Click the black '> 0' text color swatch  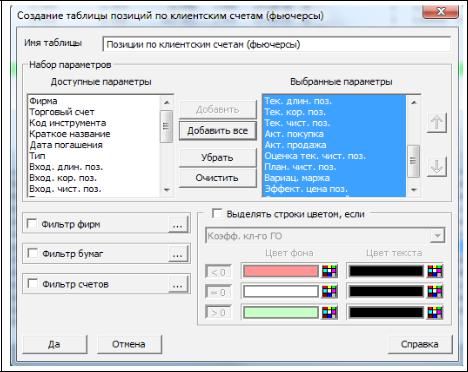(x=386, y=312)
